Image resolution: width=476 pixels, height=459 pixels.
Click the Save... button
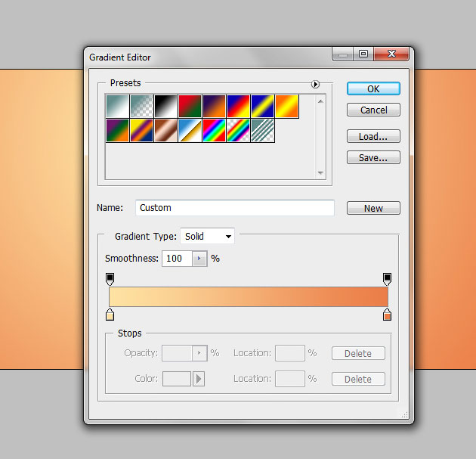point(373,157)
